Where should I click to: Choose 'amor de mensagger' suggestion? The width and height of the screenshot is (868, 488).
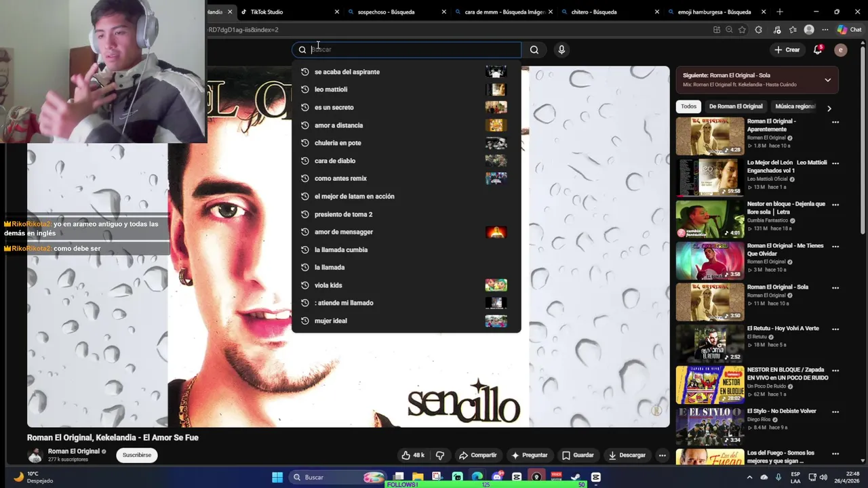tap(406, 232)
